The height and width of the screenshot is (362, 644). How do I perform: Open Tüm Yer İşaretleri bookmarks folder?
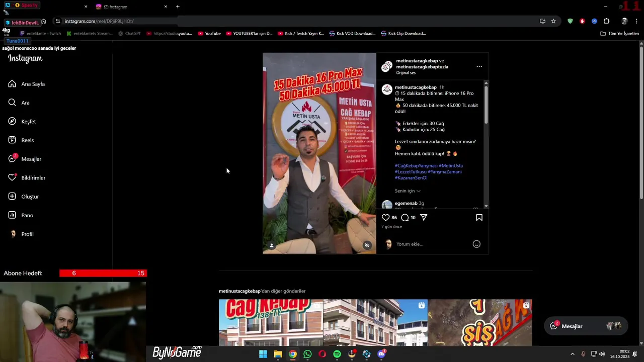pos(619,34)
